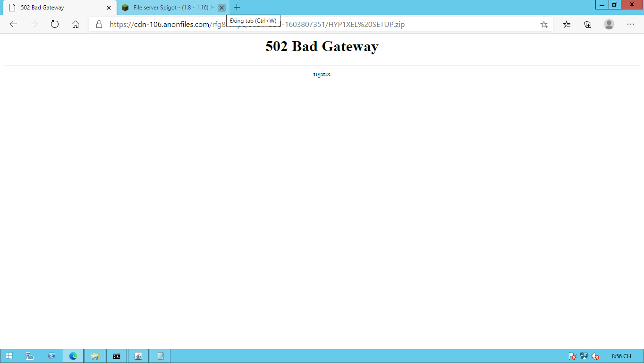Switch to Microsoft Edge in the taskbar
Screen dimensions: 644x363
pos(73,356)
